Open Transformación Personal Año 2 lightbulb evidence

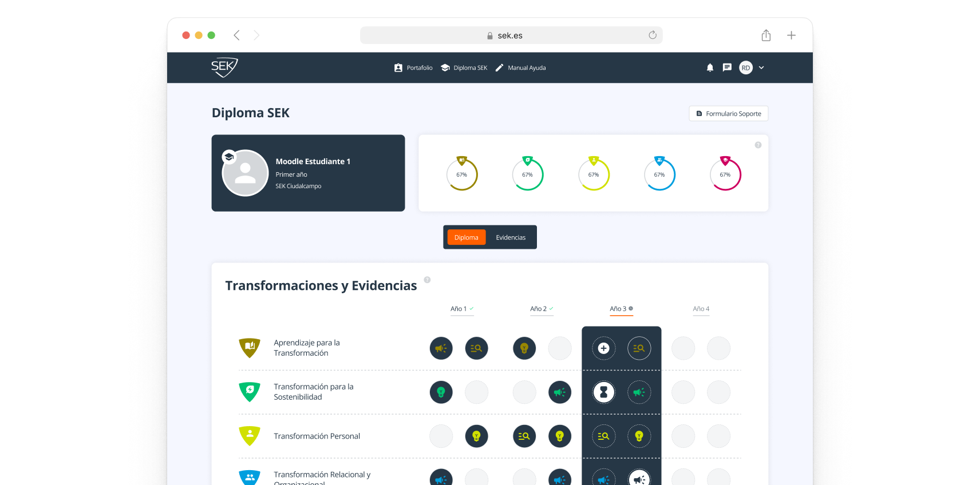point(560,436)
